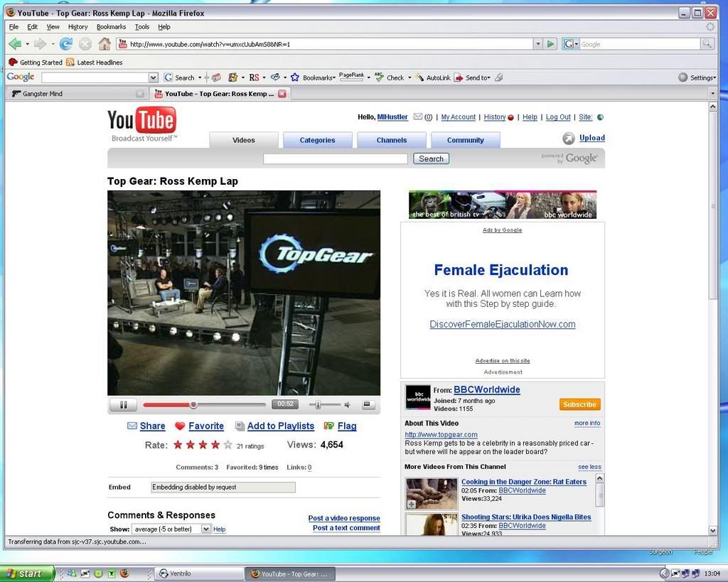
Task: Expand the PageRank dropdown arrow
Action: click(369, 77)
